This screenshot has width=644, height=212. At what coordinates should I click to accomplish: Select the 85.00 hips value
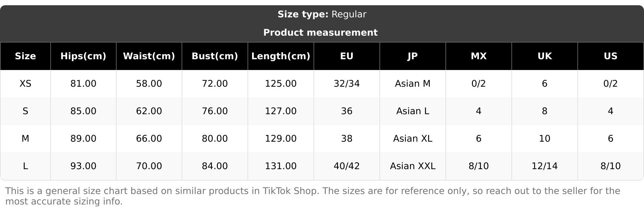(x=83, y=111)
